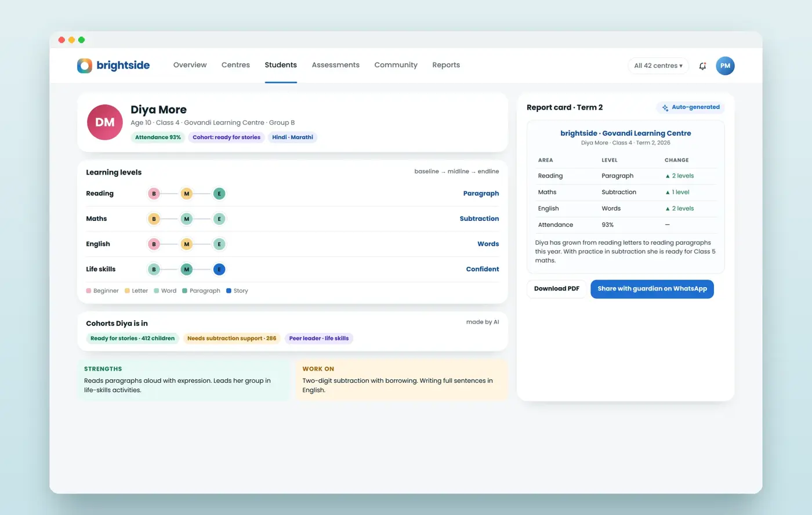812x515 pixels.
Task: Click the 'made by AI' label
Action: pos(483,322)
